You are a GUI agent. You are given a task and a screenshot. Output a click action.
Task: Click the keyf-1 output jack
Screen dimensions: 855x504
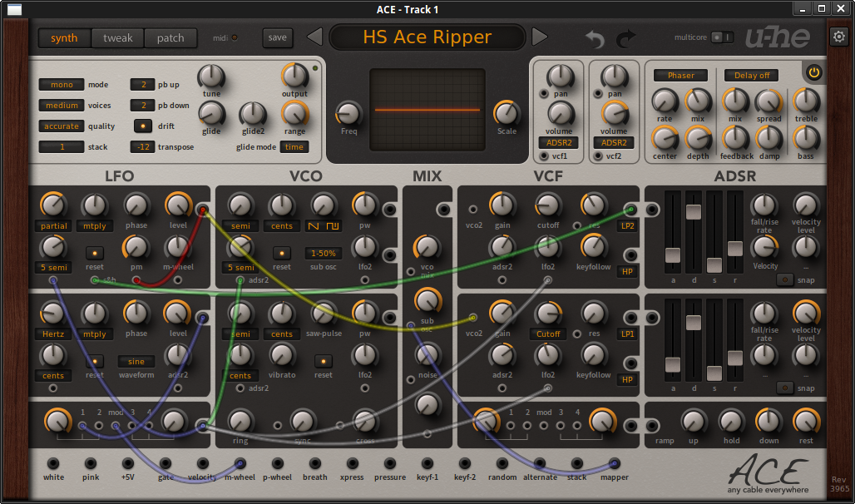point(427,463)
